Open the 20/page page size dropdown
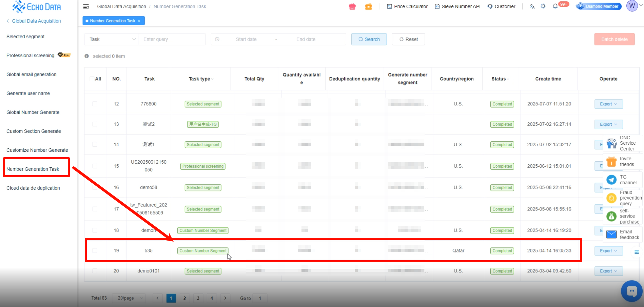 point(129,298)
